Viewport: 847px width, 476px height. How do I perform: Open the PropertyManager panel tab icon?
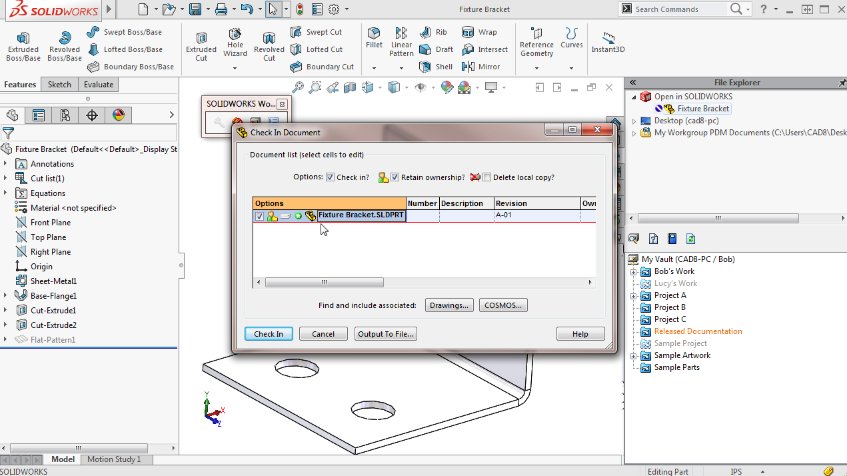tap(38, 115)
